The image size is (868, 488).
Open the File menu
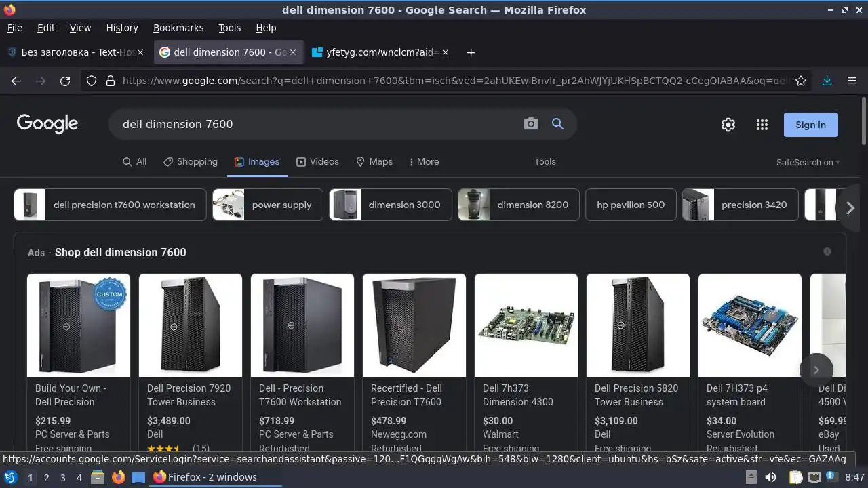[x=14, y=28]
